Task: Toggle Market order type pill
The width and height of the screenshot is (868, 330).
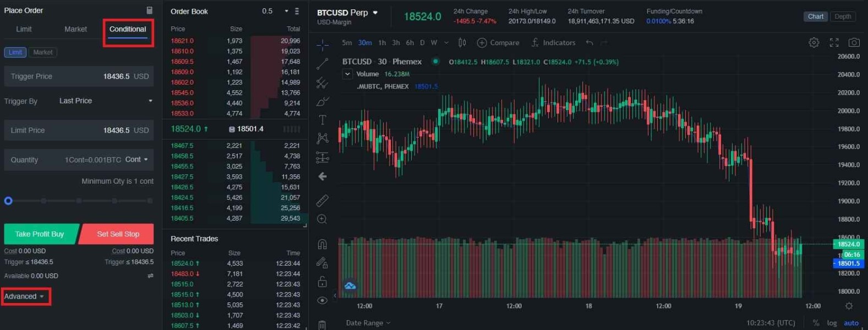Action: pyautogui.click(x=43, y=52)
